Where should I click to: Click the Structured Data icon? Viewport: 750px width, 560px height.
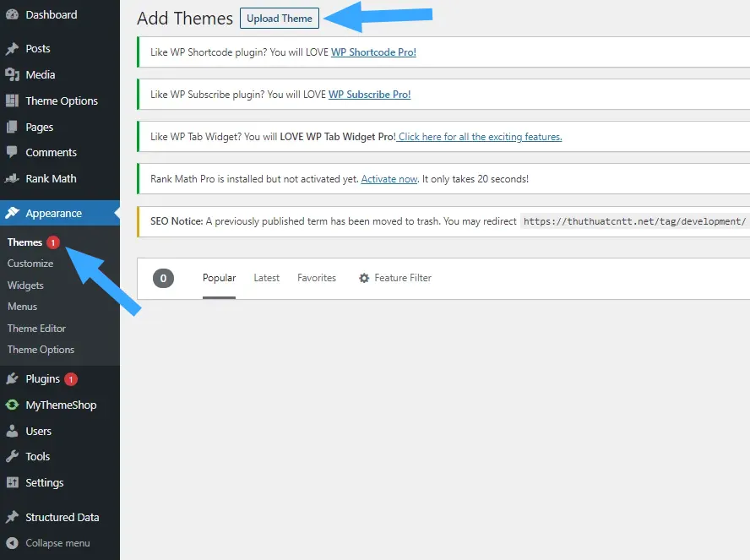click(x=12, y=517)
